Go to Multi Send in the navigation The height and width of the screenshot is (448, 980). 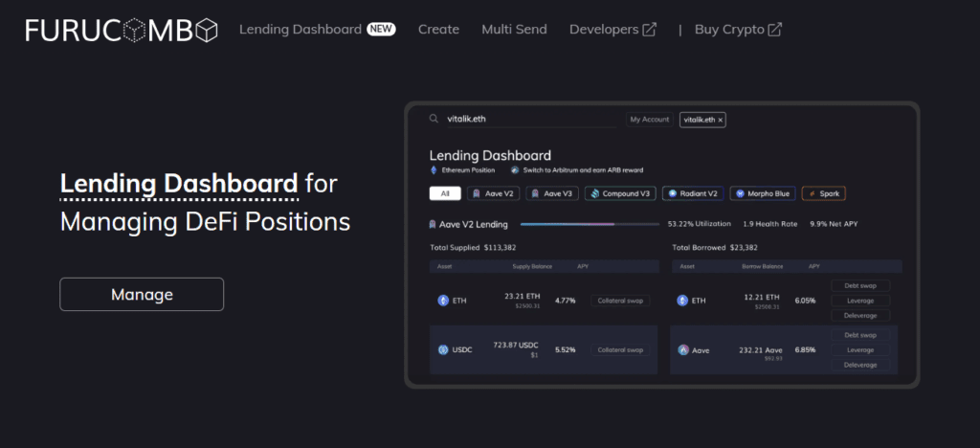click(514, 30)
